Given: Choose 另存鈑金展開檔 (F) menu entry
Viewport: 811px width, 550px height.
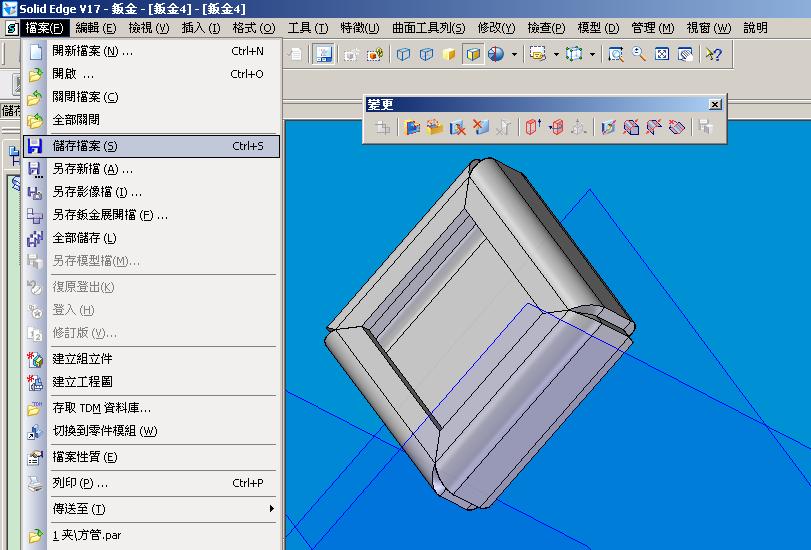Looking at the screenshot, I should [151, 215].
